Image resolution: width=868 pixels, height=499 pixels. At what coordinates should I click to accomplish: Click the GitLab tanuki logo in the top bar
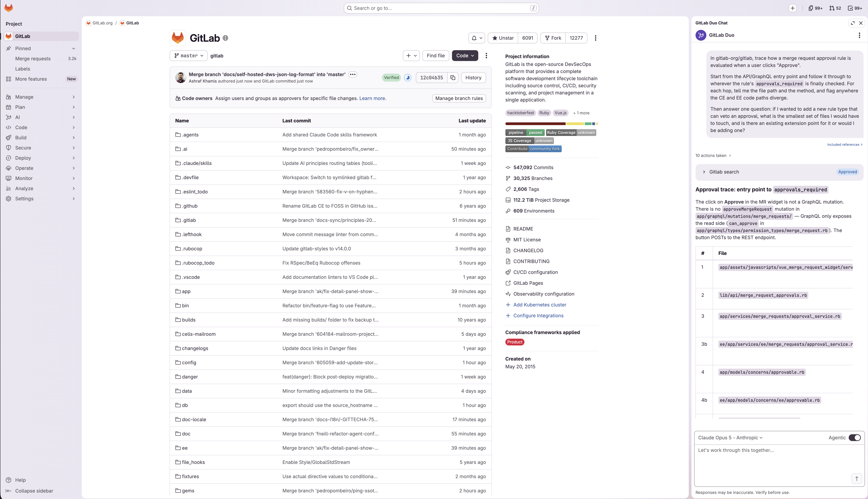pyautogui.click(x=9, y=8)
